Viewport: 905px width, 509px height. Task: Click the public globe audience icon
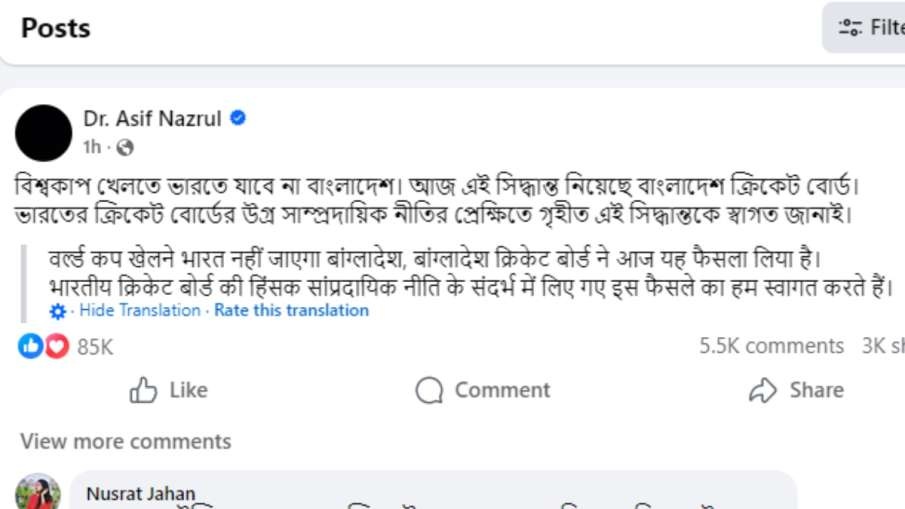pyautogui.click(x=125, y=148)
